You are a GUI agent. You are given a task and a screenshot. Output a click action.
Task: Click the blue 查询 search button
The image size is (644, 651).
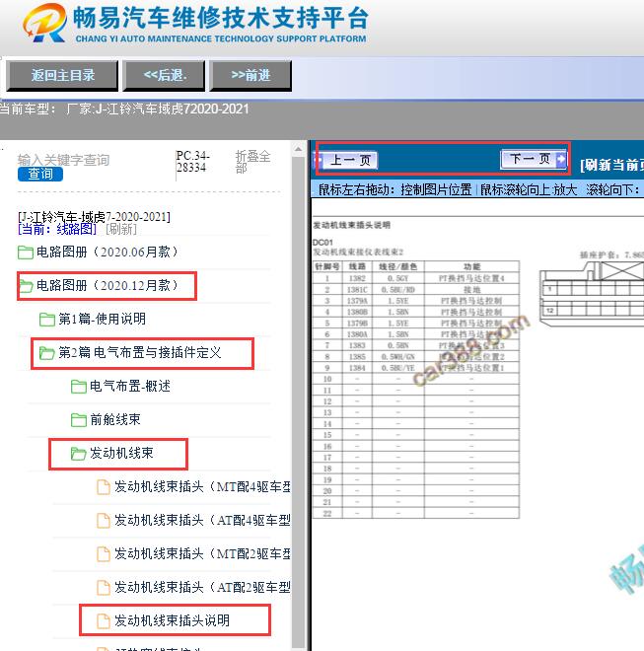[x=40, y=174]
